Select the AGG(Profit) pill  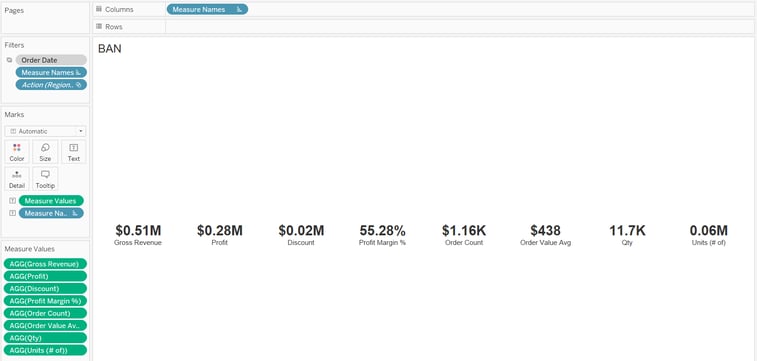[x=45, y=276]
